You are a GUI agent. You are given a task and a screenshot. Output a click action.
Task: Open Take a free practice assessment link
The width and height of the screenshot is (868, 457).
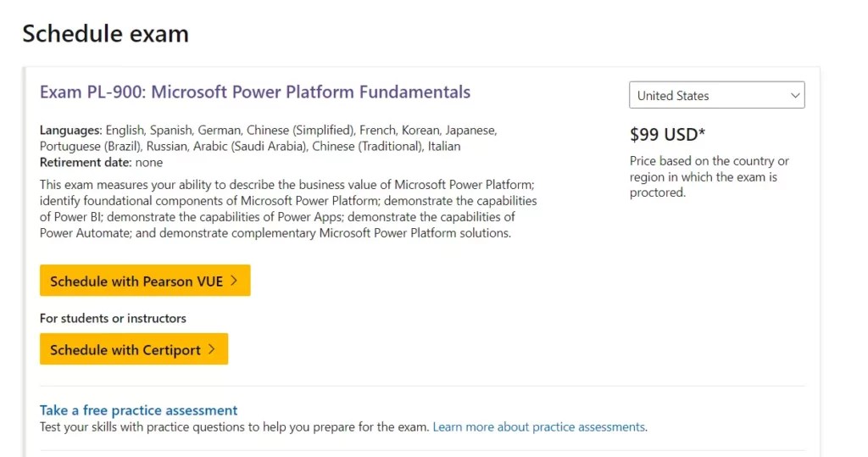pos(139,410)
